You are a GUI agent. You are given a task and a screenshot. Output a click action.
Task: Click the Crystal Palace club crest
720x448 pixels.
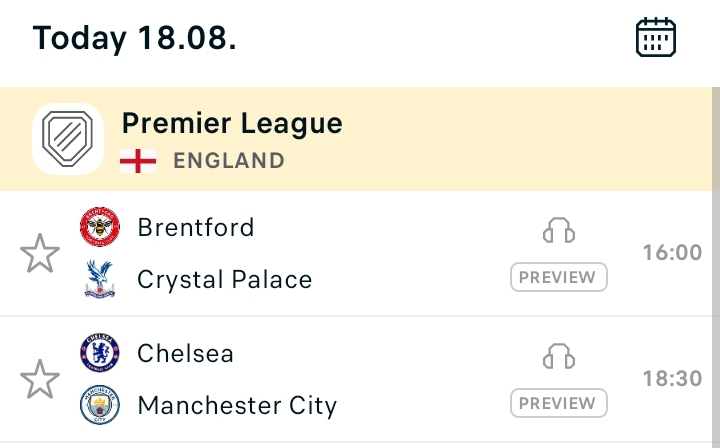(x=99, y=279)
